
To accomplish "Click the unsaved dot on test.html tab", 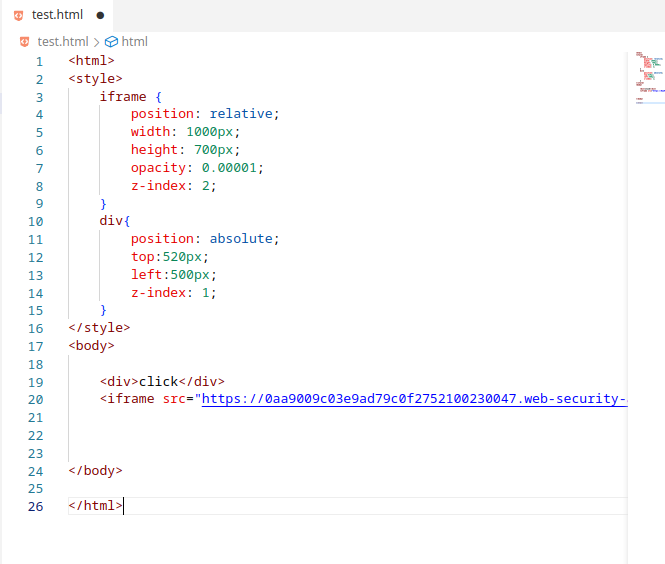I will (100, 16).
